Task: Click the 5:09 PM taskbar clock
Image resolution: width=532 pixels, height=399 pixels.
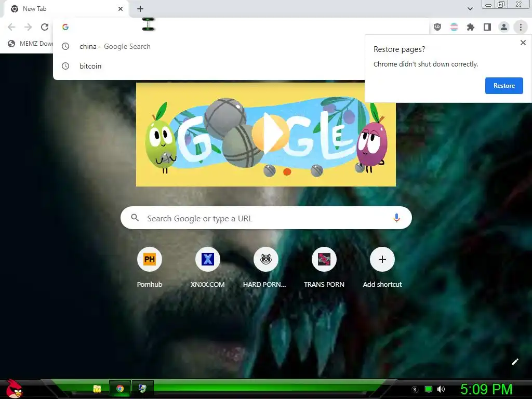Action: click(486, 390)
